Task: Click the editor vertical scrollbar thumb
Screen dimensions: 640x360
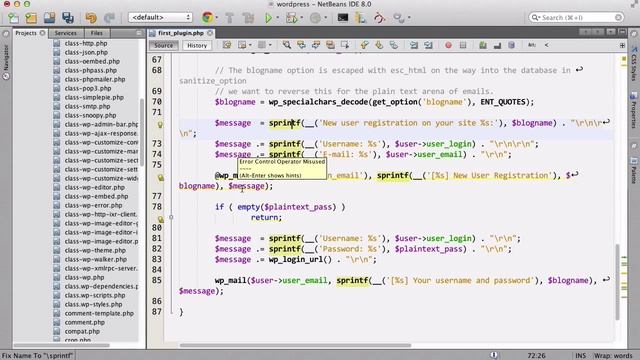Action: click(617, 282)
